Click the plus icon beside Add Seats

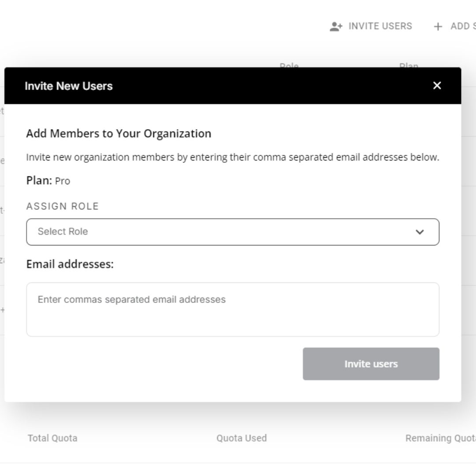(x=438, y=26)
